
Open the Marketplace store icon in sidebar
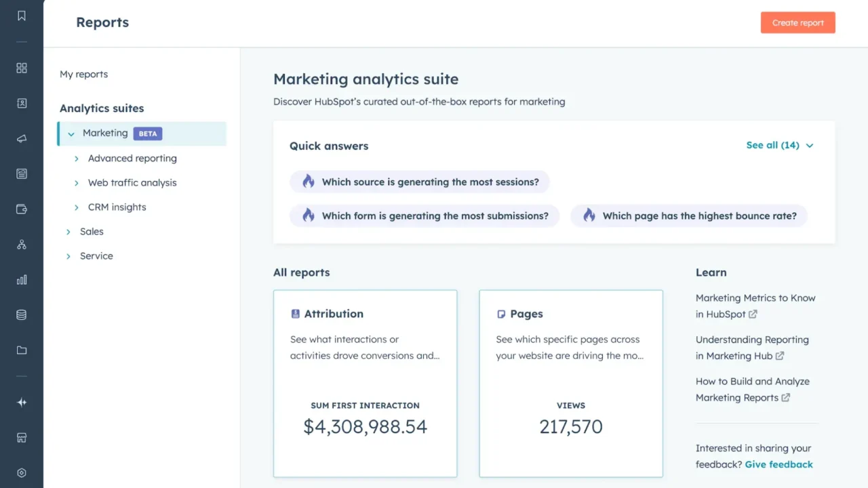point(22,437)
